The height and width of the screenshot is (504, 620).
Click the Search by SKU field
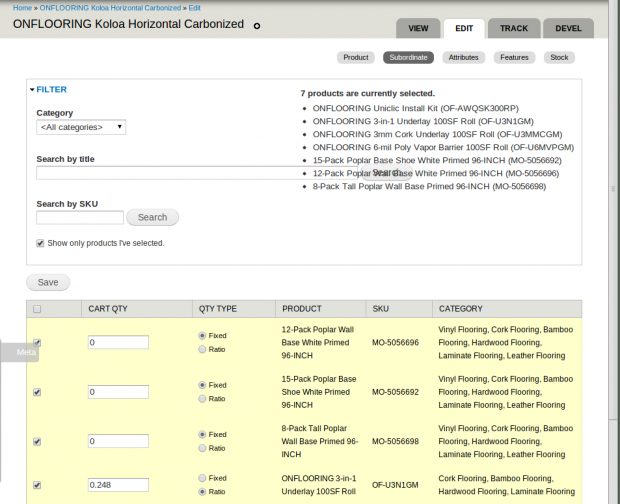[x=80, y=217]
